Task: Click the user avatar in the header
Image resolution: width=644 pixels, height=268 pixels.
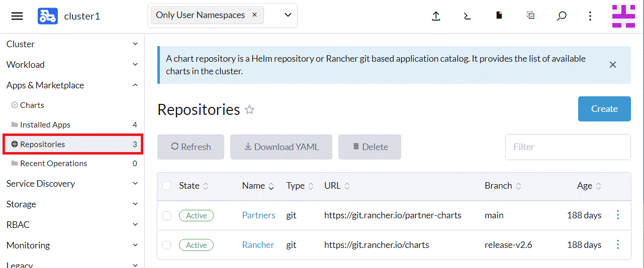Action: (x=623, y=16)
